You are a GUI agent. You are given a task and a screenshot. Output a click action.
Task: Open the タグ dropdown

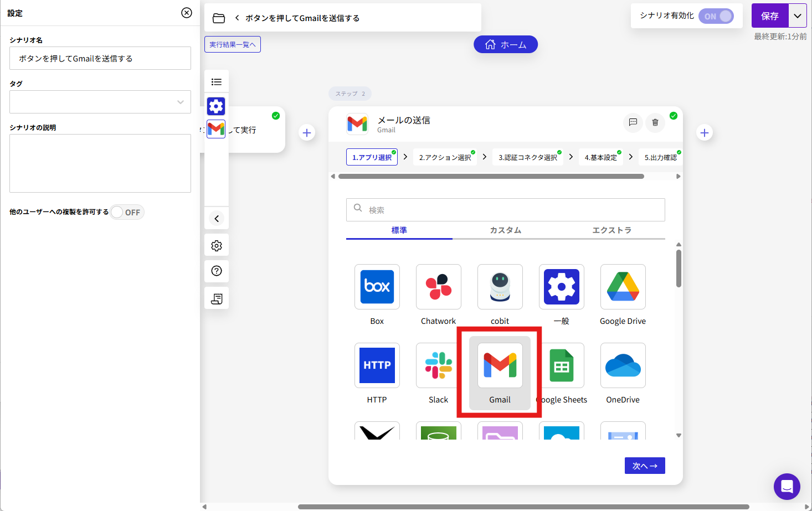(100, 102)
